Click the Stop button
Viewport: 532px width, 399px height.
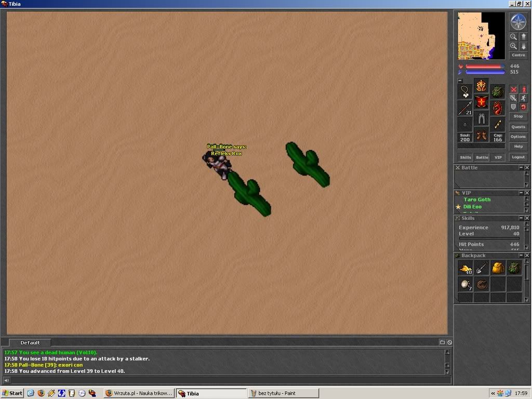(x=518, y=116)
